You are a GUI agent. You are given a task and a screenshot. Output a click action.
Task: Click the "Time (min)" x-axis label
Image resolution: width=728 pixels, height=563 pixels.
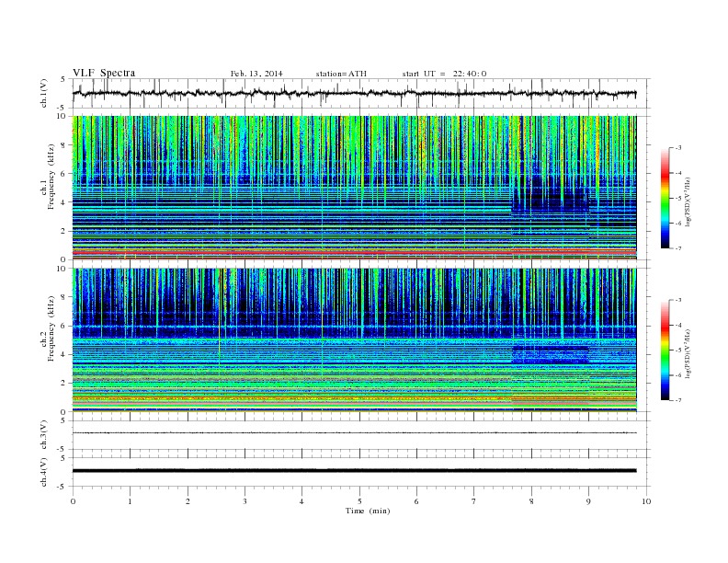(368, 511)
